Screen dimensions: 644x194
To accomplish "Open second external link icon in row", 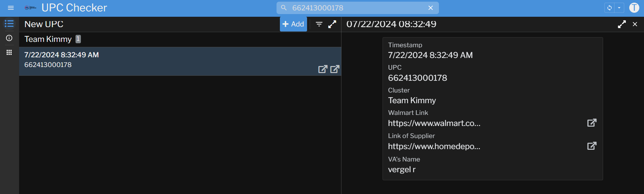I will [x=335, y=69].
